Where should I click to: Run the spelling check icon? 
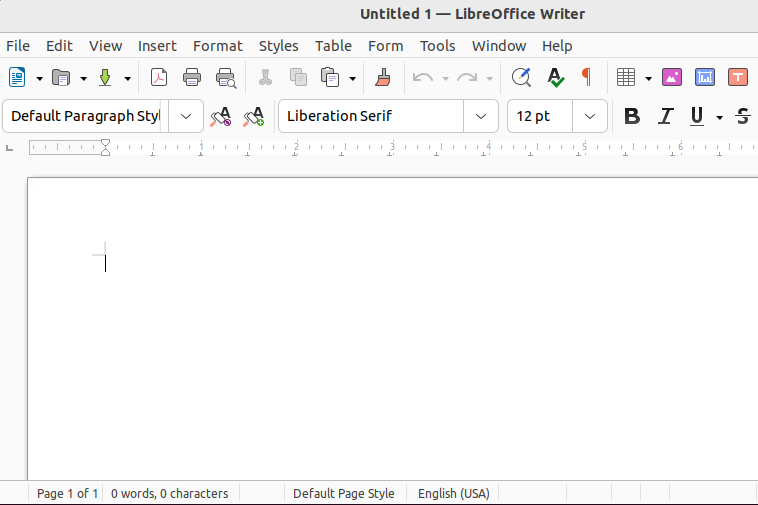coord(555,77)
